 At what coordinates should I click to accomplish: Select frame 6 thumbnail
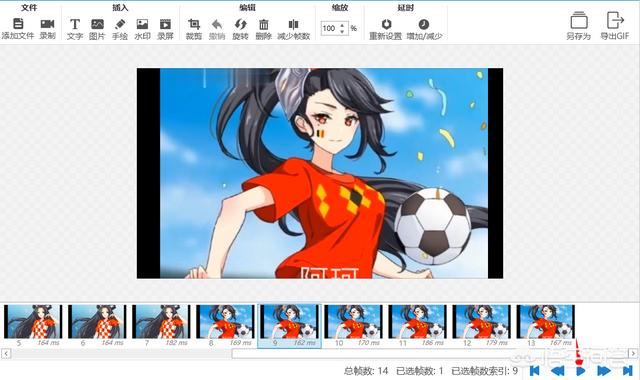(97, 326)
